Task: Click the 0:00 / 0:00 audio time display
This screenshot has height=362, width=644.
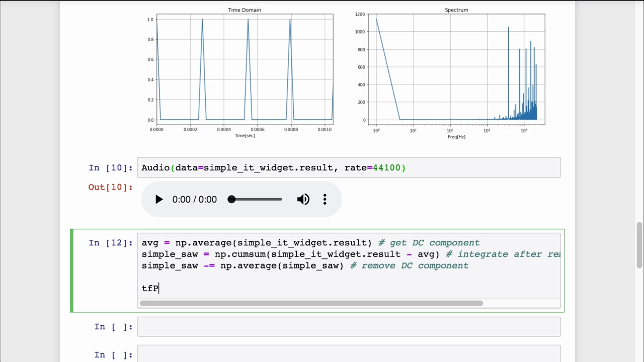Action: [x=194, y=200]
